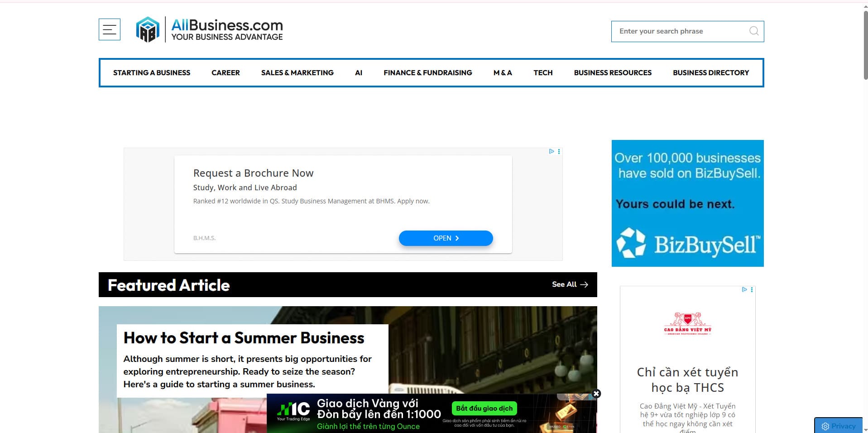Open the hamburger menu icon

(110, 29)
